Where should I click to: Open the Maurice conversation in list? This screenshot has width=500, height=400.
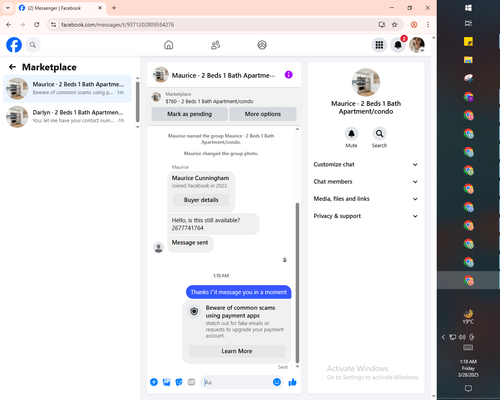[x=67, y=88]
